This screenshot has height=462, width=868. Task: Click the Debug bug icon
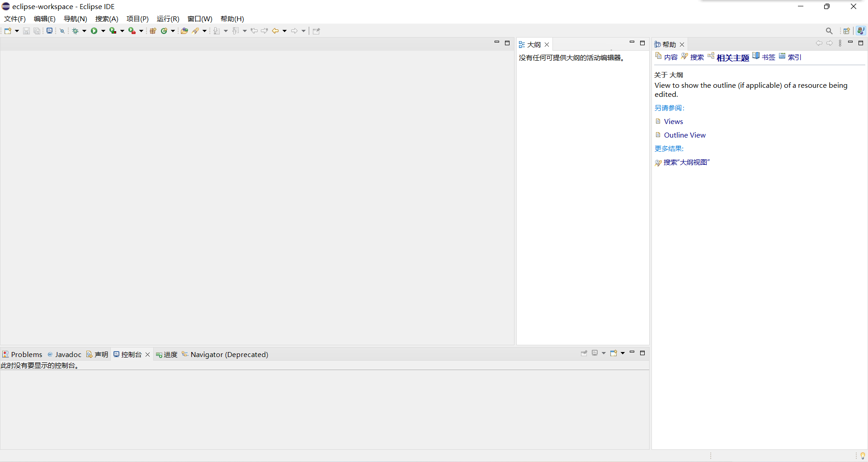pyautogui.click(x=75, y=31)
